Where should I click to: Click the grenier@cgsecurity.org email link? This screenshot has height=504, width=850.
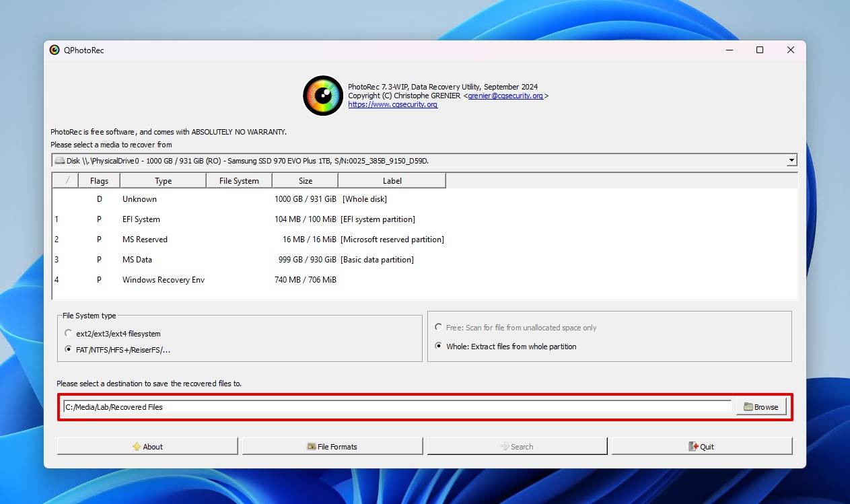505,96
